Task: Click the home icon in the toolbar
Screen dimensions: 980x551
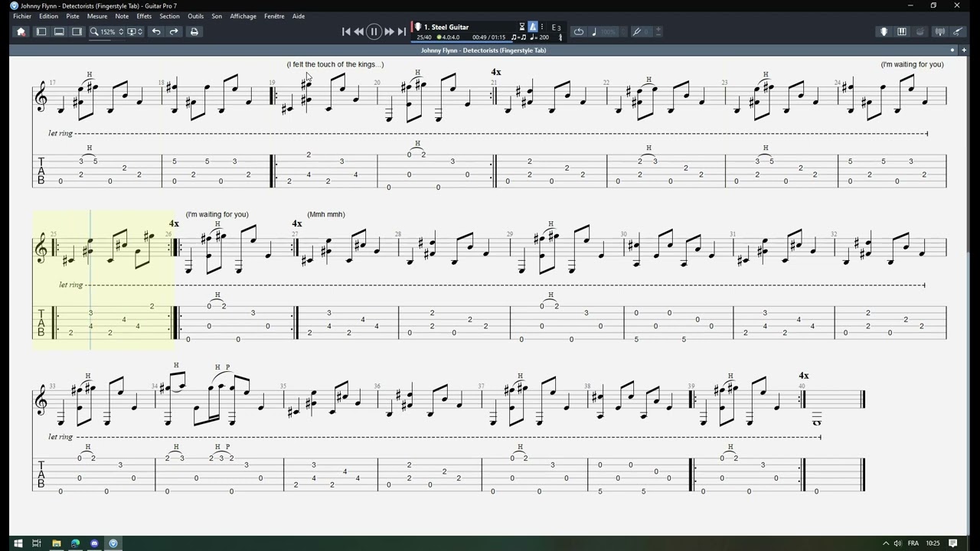Action: click(x=21, y=31)
